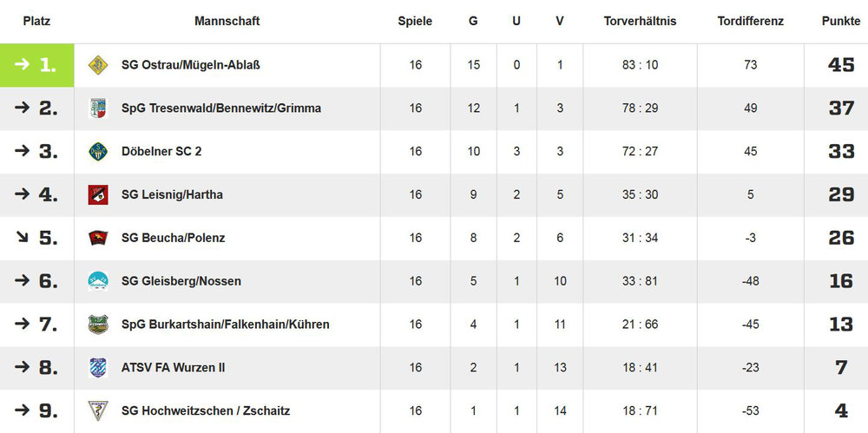Click ATSV FA Wurzen II logo
The width and height of the screenshot is (868, 433).
98,368
